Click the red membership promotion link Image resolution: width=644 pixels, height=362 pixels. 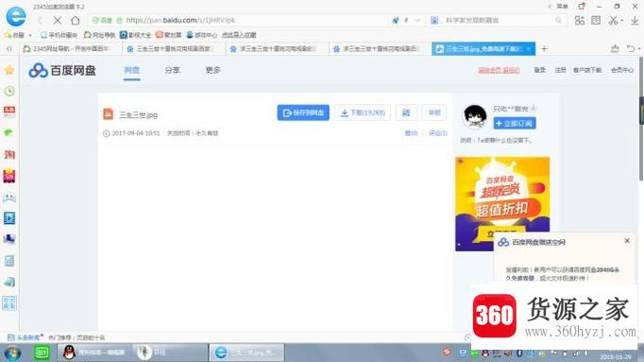coord(499,70)
